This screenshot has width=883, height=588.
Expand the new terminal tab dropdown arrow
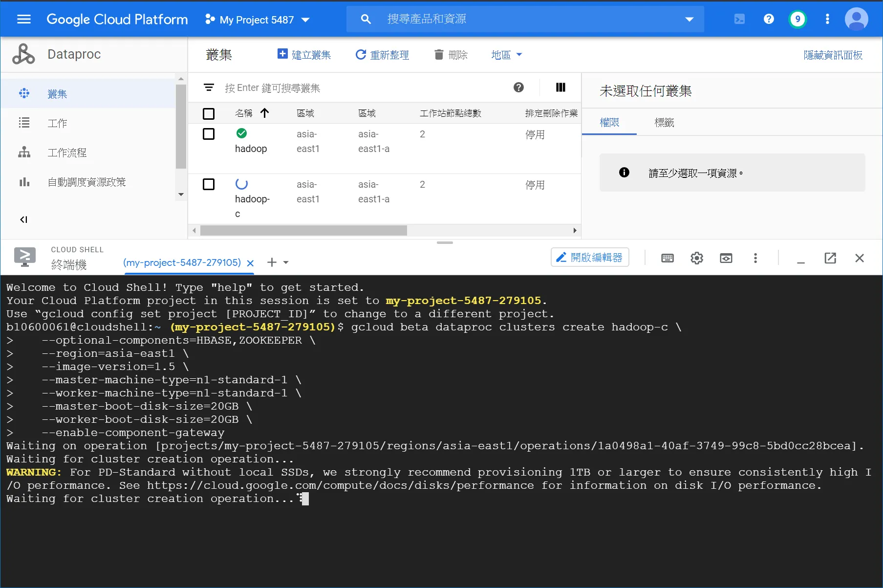(x=286, y=262)
